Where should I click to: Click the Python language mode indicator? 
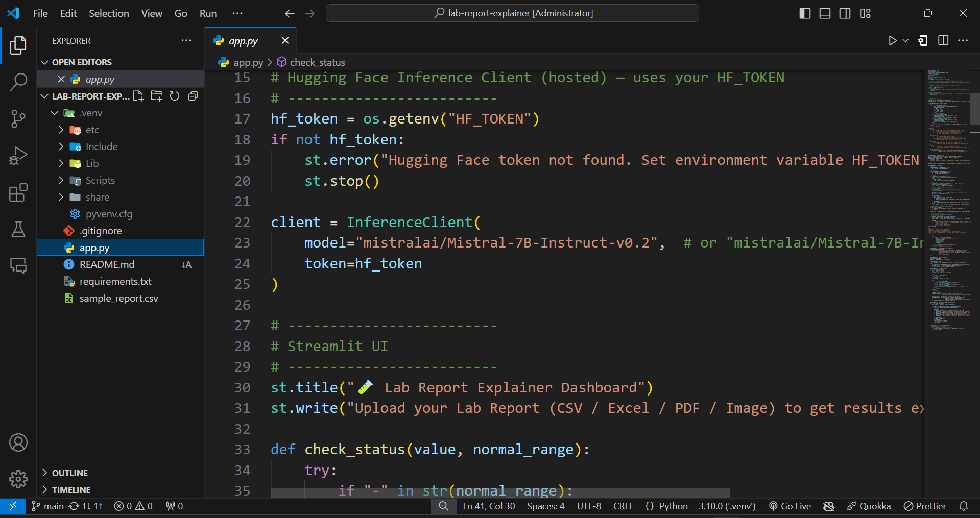pos(673,506)
